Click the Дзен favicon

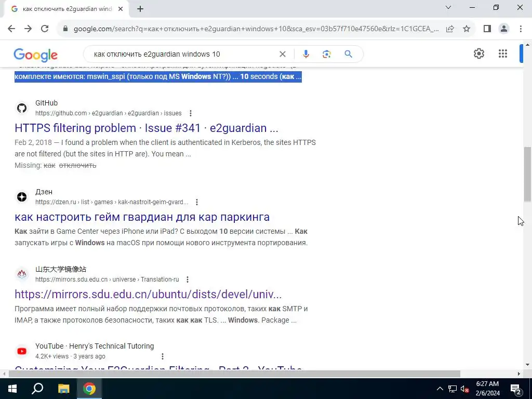tap(22, 197)
